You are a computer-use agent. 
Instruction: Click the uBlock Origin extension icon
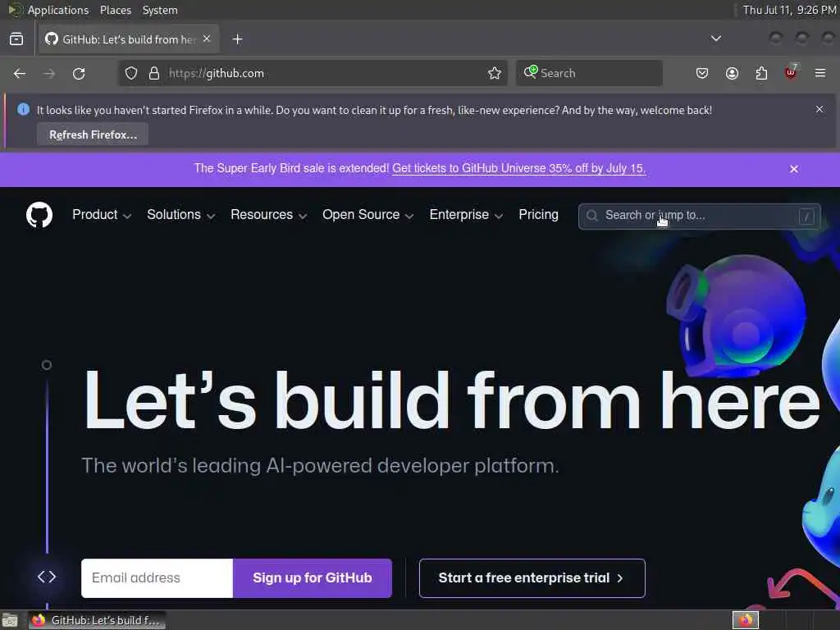coord(791,72)
